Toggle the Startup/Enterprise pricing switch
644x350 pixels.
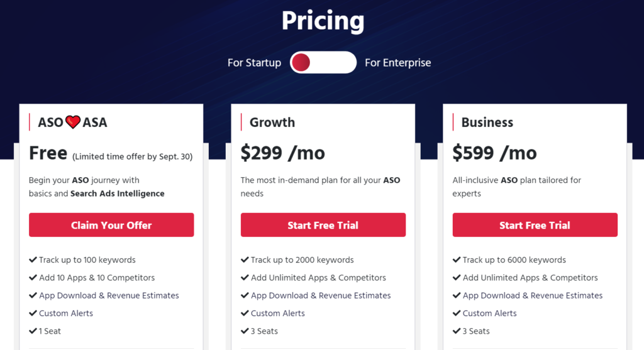pyautogui.click(x=323, y=62)
